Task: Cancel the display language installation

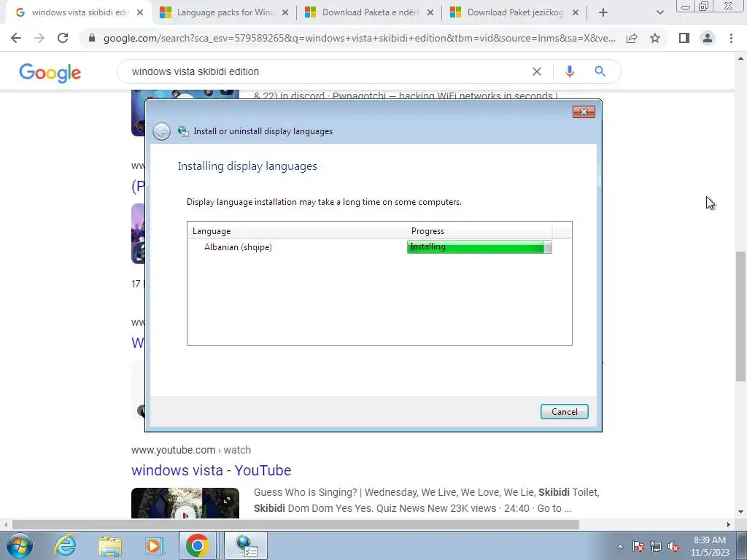Action: coord(565,412)
